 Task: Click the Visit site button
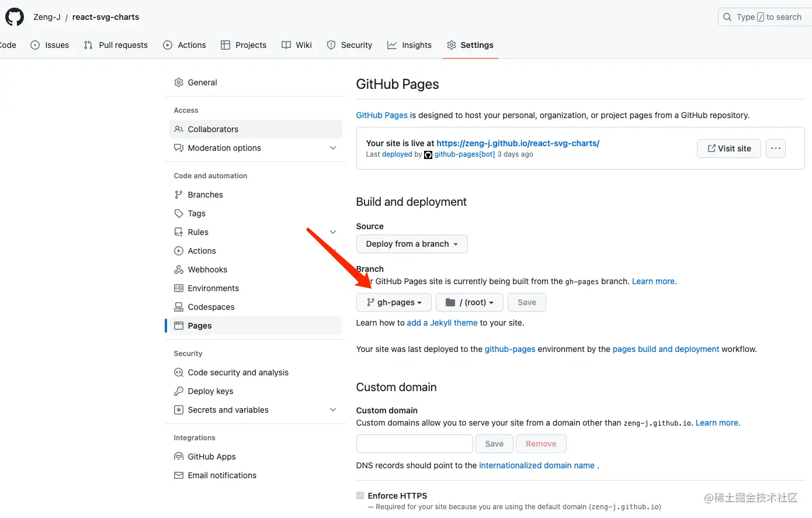[x=729, y=149]
